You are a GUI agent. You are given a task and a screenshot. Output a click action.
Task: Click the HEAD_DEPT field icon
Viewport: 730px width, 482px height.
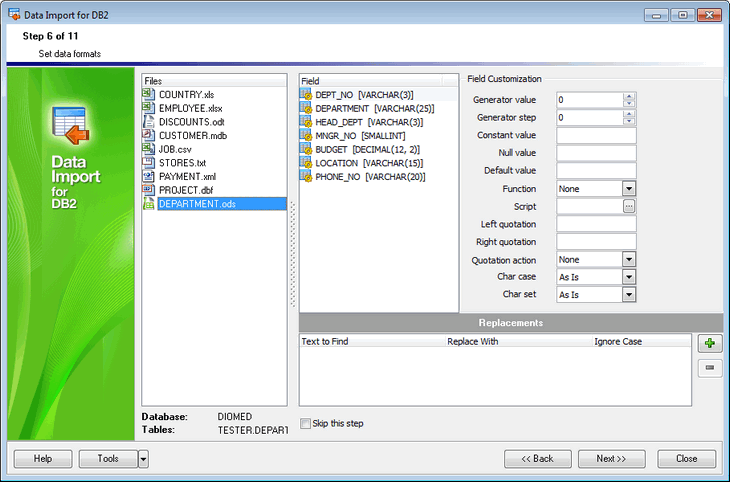point(306,122)
